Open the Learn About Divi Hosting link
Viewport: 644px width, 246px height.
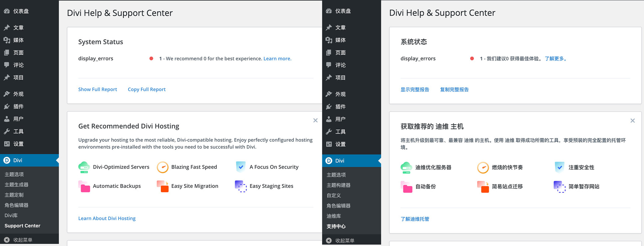[107, 218]
